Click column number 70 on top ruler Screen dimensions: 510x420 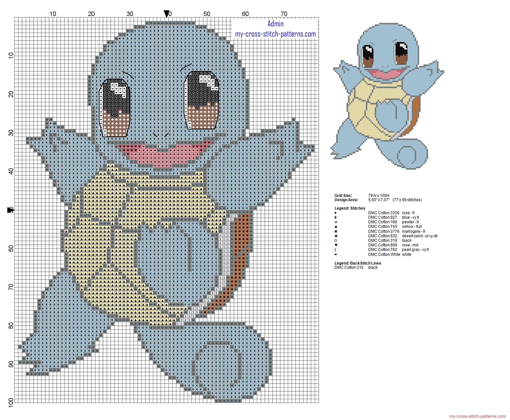coord(284,14)
